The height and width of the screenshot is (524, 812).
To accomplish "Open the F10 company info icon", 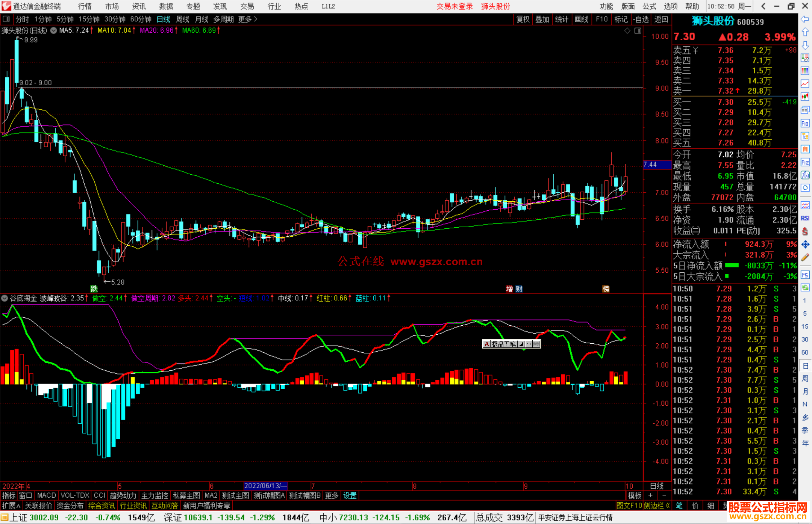I will click(x=805, y=123).
